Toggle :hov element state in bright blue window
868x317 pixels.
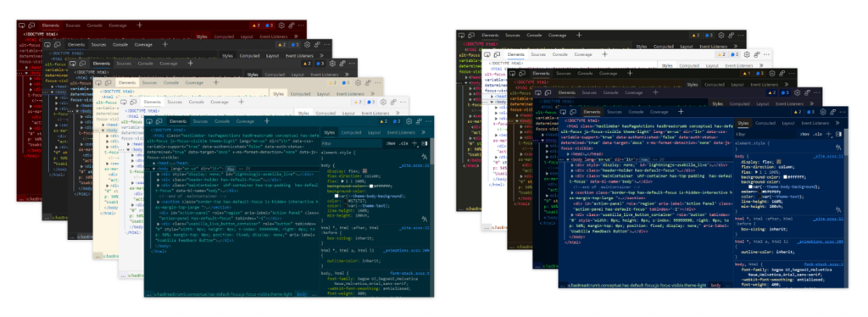pos(805,135)
